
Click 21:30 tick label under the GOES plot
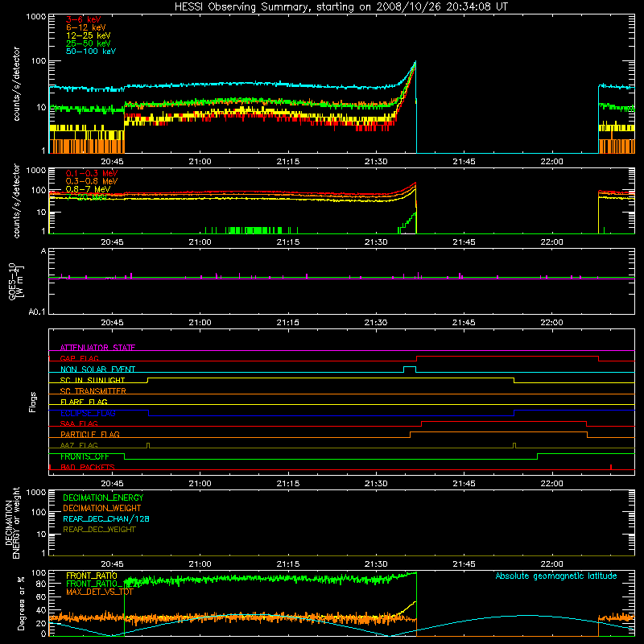[x=376, y=323]
